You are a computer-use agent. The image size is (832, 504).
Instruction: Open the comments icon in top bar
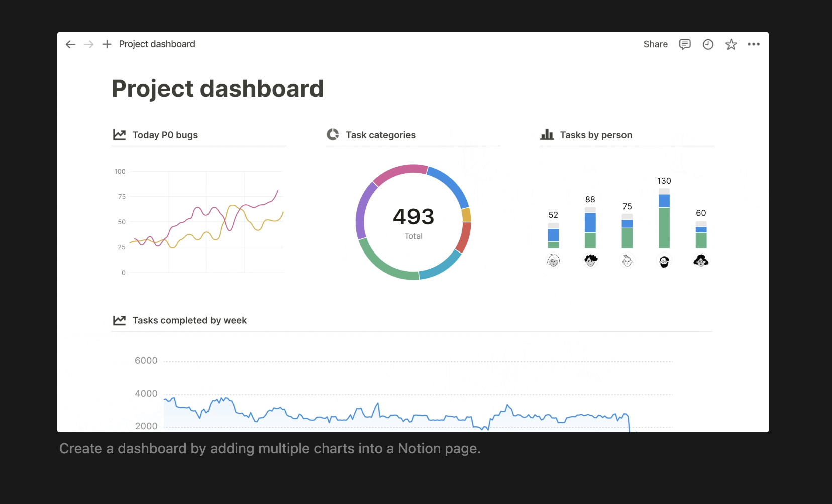click(x=685, y=44)
